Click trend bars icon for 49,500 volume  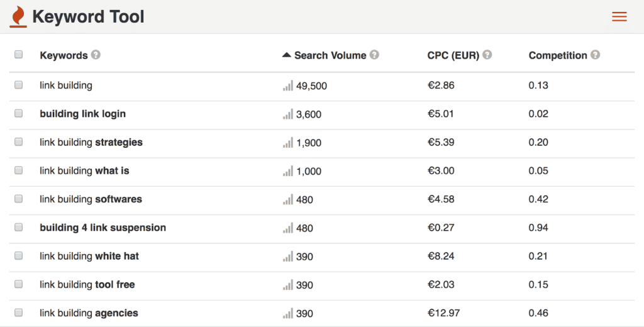288,86
